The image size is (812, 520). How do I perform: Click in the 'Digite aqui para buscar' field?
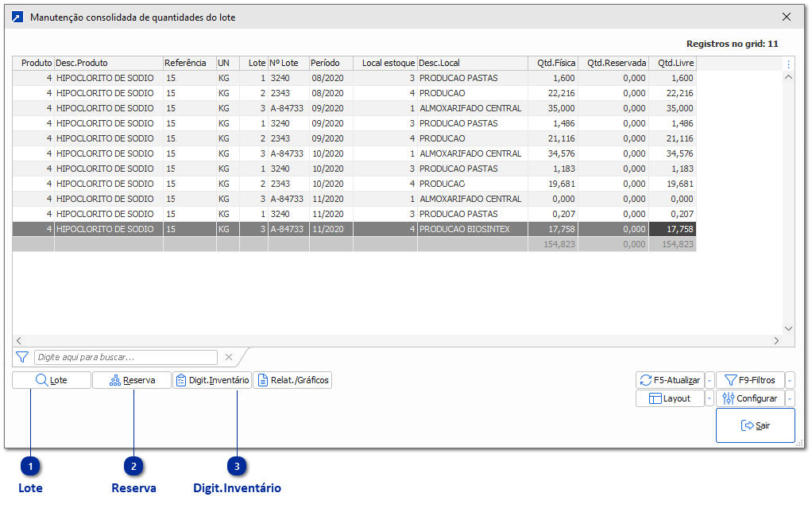click(126, 358)
